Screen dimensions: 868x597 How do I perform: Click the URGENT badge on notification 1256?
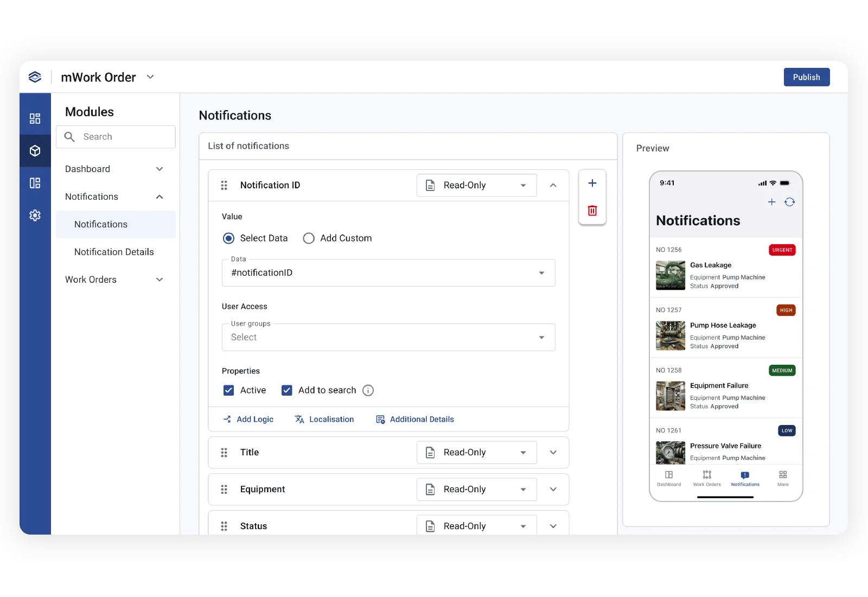782,250
